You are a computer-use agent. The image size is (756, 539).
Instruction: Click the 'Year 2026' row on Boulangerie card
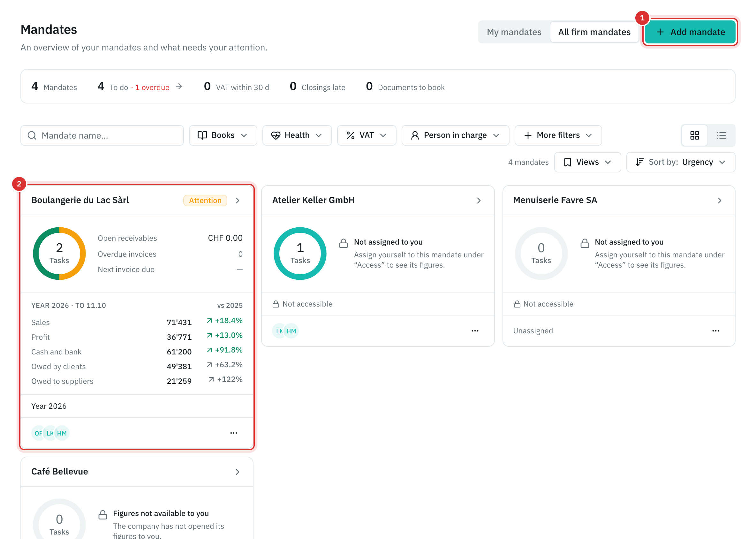point(137,406)
